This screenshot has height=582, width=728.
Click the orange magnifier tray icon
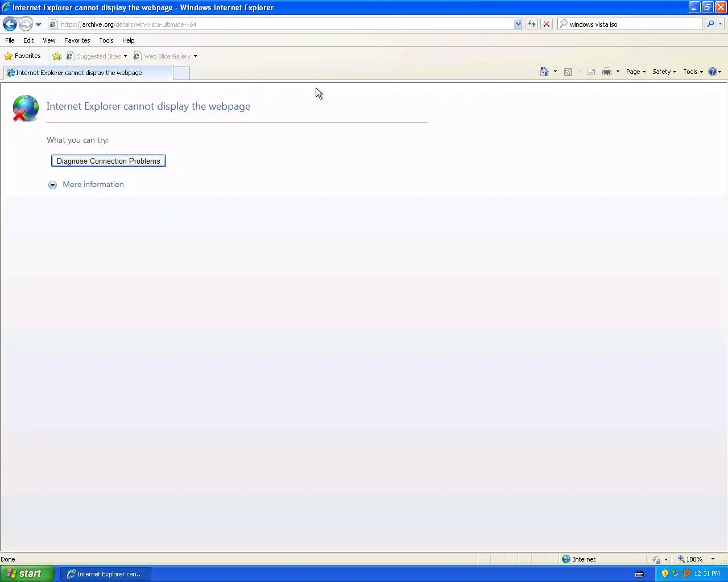click(686, 573)
